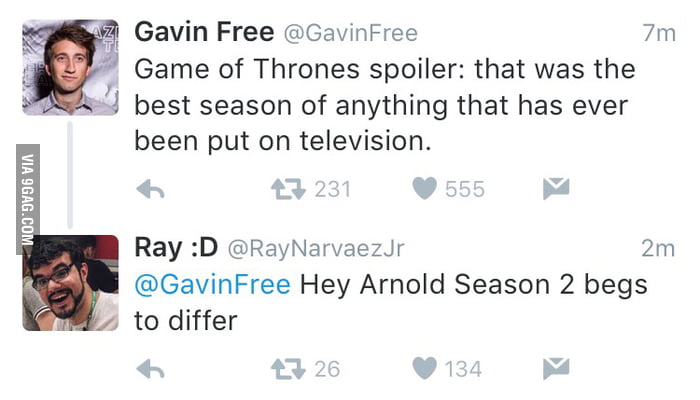Open Ray's profile picture
This screenshot has width=700, height=400.
pos(70,283)
